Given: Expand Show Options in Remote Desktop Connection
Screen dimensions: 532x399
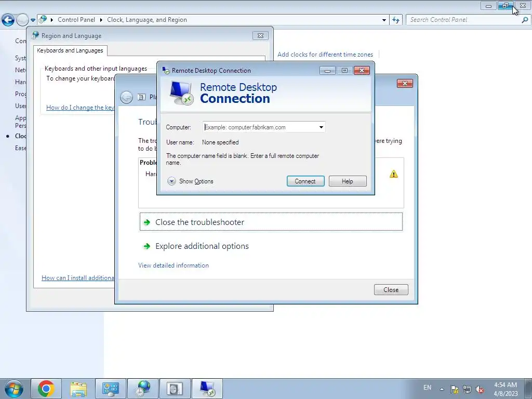Looking at the screenshot, I should pyautogui.click(x=190, y=181).
